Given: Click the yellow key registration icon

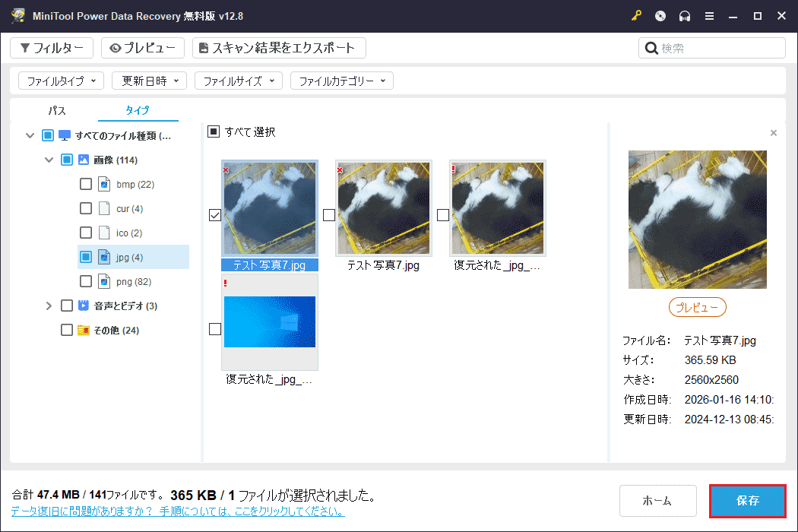Looking at the screenshot, I should click(636, 15).
